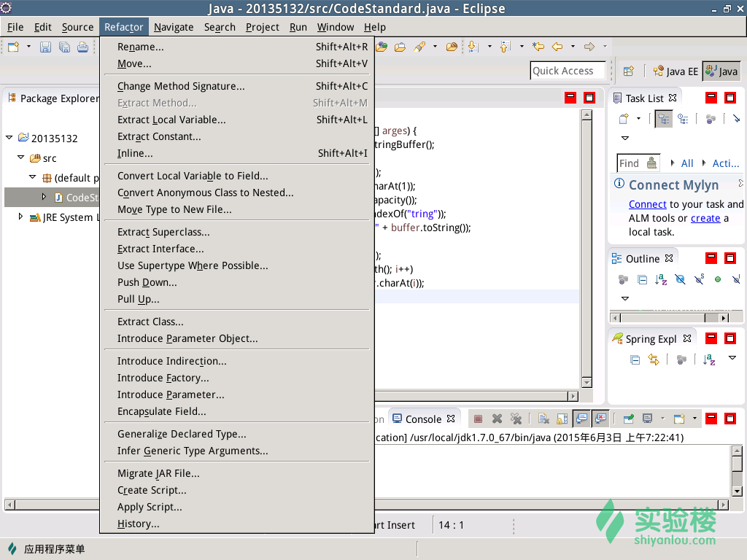The image size is (747, 560).
Task: Switch to Java EE perspective
Action: [676, 71]
